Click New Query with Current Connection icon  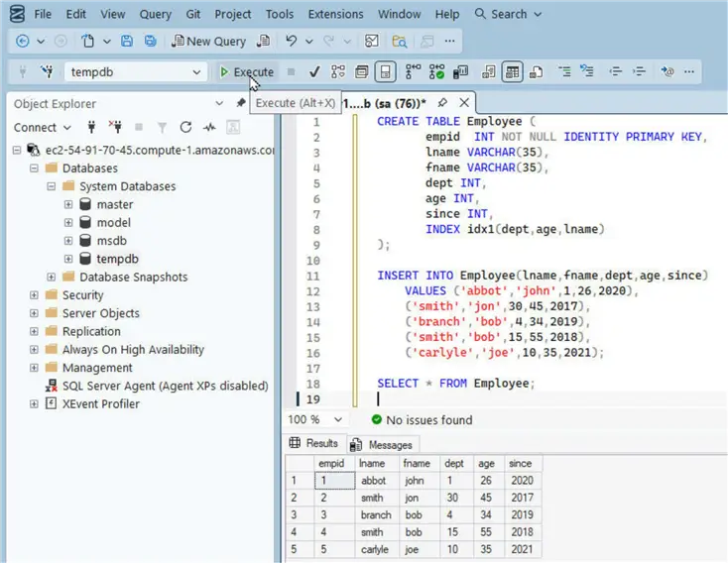point(263,42)
